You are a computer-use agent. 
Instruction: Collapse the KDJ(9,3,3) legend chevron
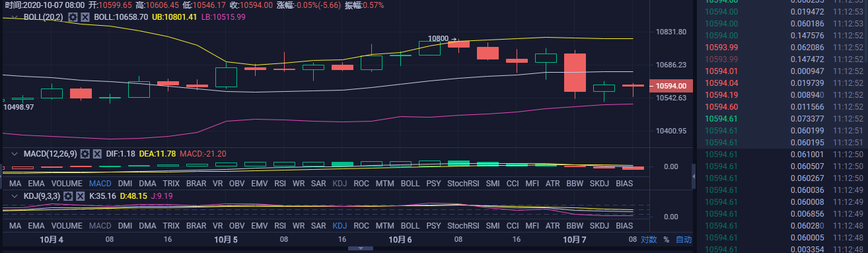click(15, 196)
